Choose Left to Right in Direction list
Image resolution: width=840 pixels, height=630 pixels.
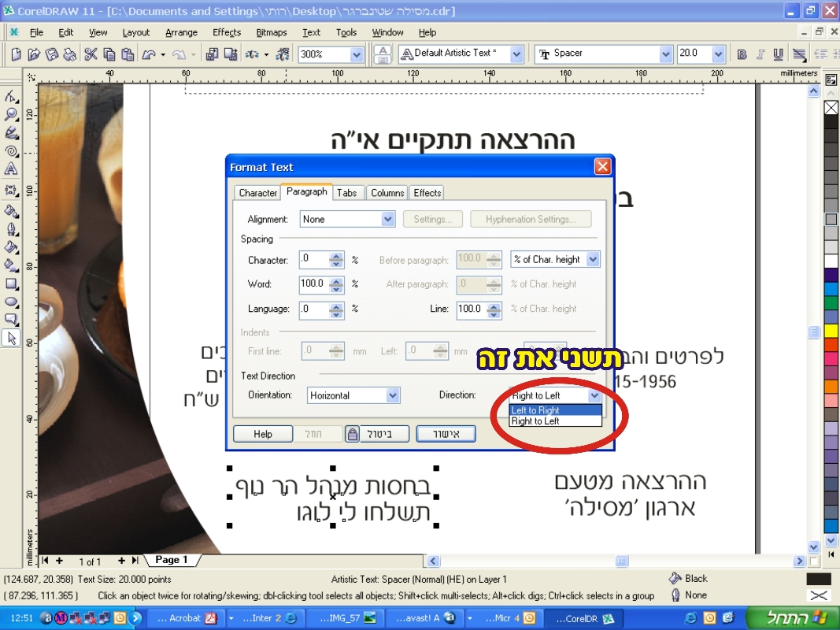[x=556, y=410]
